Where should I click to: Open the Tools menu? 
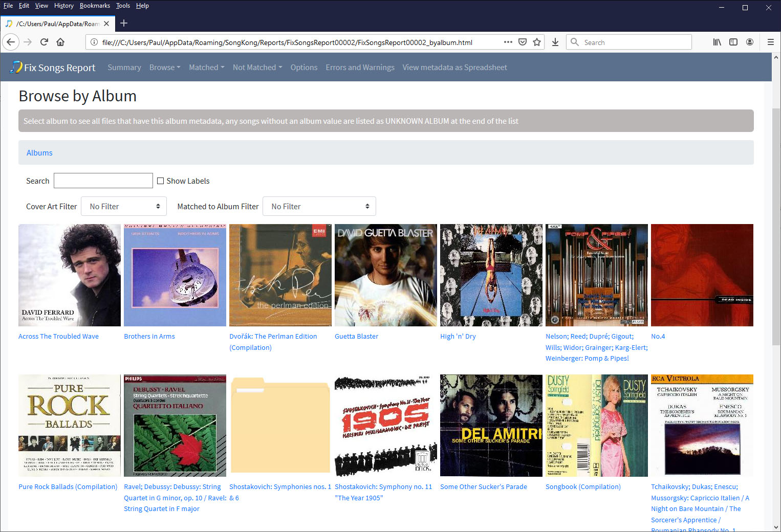coord(123,6)
